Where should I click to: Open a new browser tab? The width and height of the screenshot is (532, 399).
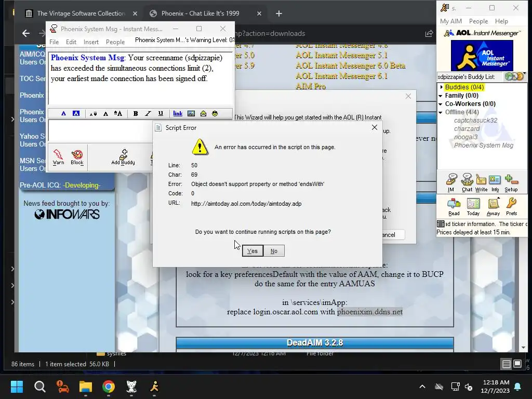click(x=279, y=14)
